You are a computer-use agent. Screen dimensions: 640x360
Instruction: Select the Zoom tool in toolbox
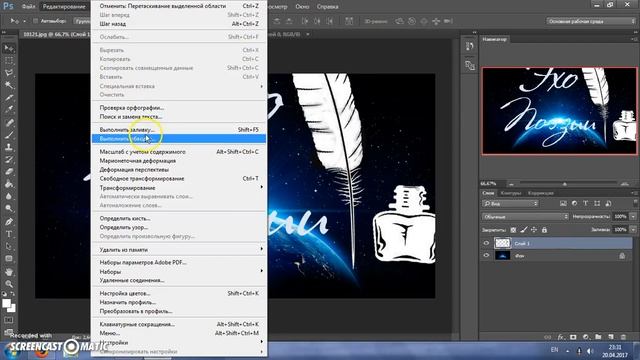9,284
